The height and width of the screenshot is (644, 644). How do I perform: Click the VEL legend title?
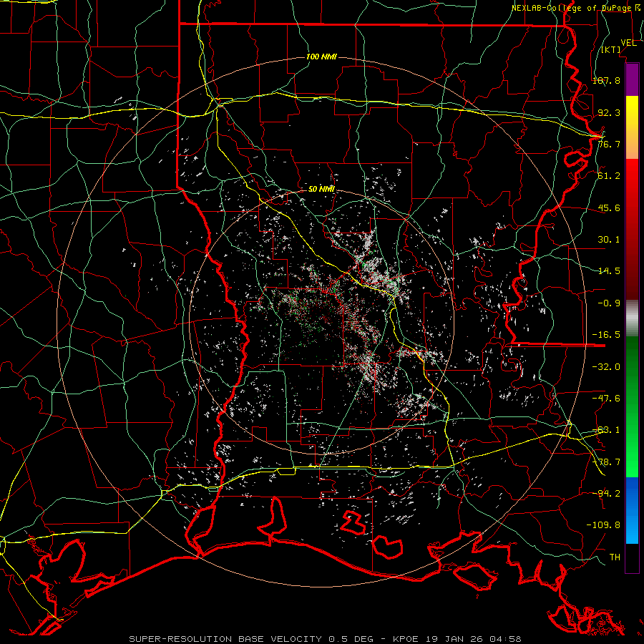pos(628,43)
